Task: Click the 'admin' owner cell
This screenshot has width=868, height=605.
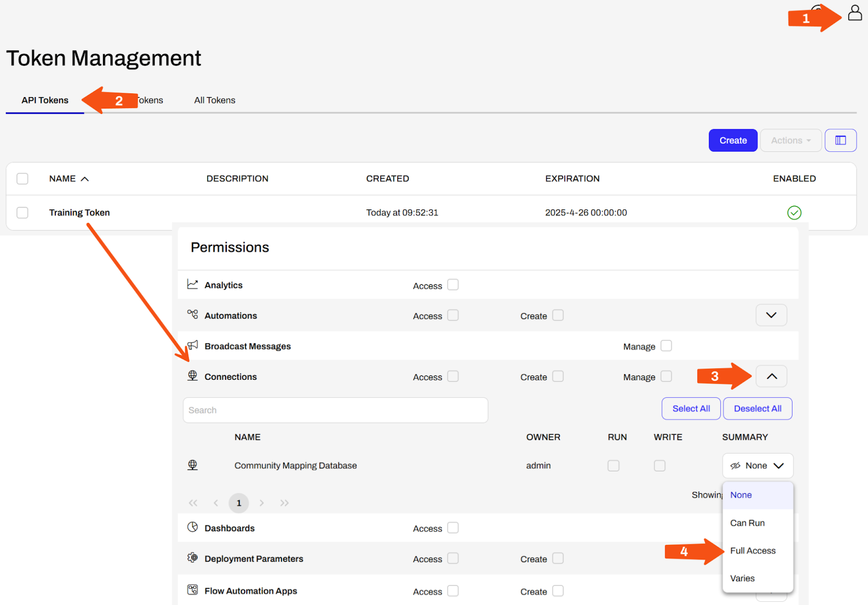Action: pyautogui.click(x=538, y=466)
